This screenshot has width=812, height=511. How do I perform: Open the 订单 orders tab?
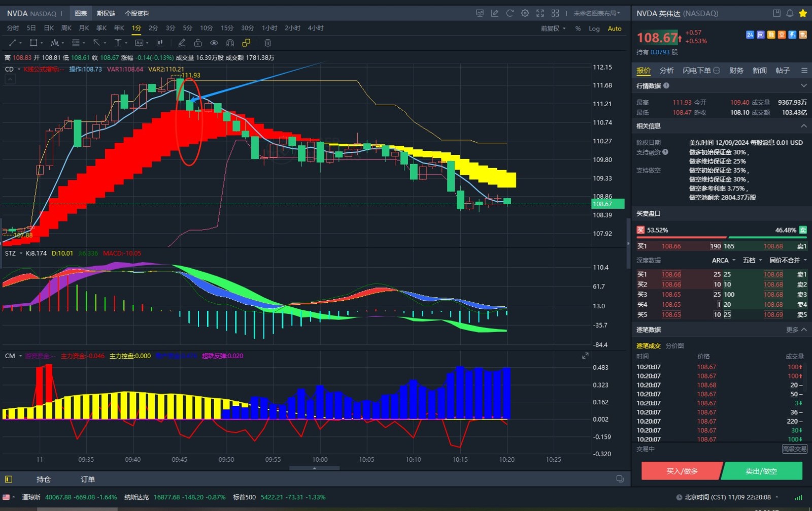(x=88, y=479)
